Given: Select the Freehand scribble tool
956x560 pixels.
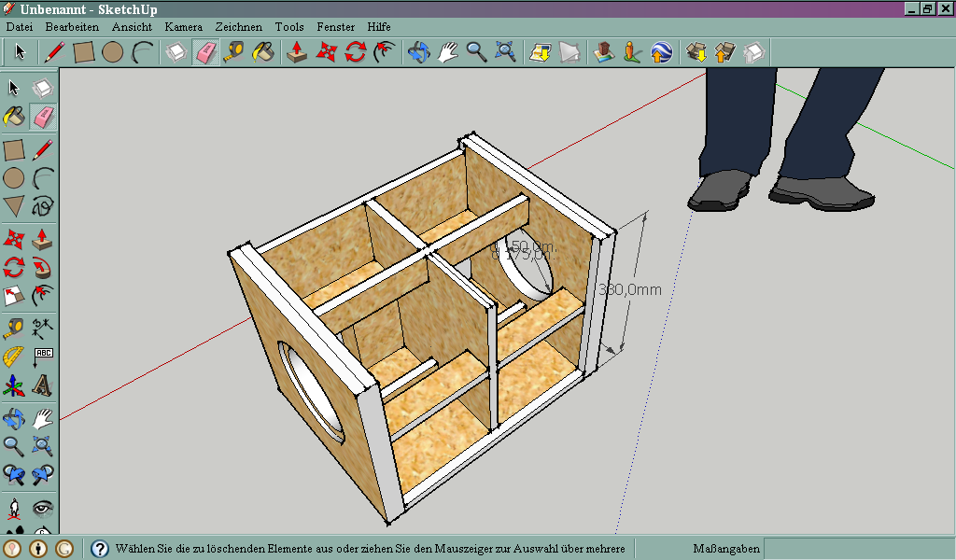Looking at the screenshot, I should [43, 206].
